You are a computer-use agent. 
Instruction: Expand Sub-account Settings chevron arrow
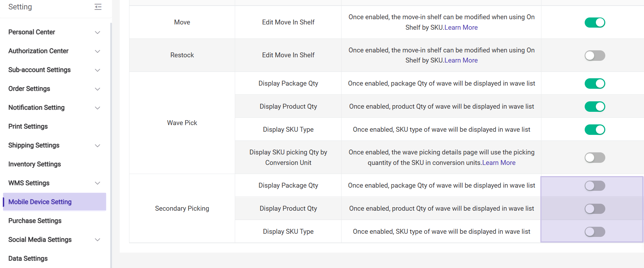pos(98,70)
